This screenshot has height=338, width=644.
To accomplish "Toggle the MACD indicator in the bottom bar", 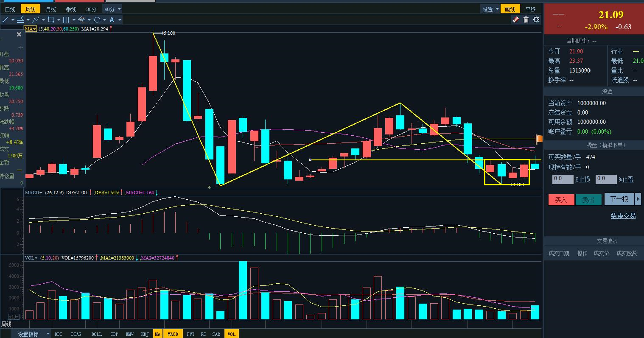I will [x=173, y=334].
